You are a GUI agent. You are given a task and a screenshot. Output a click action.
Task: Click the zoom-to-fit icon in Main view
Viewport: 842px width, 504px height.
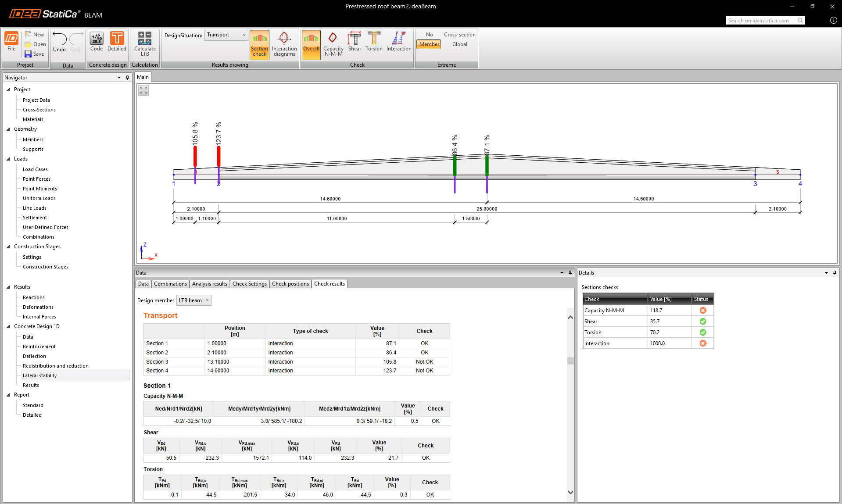(x=143, y=90)
